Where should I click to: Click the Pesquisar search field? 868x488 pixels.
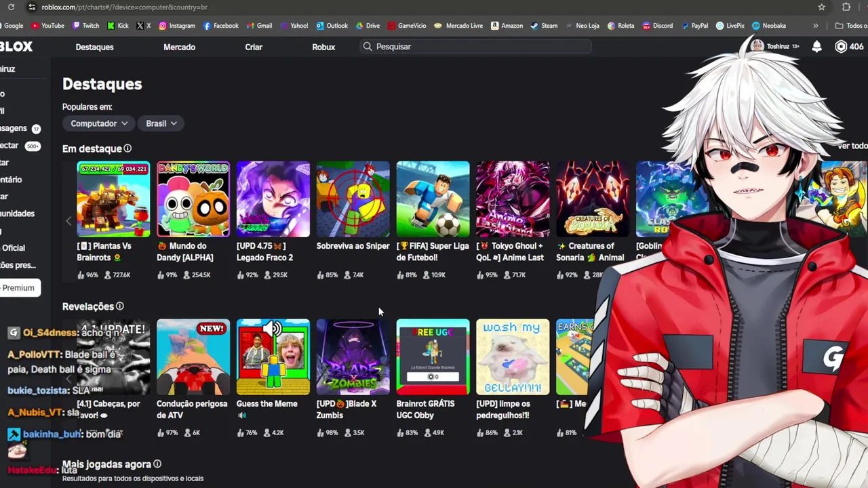point(476,47)
